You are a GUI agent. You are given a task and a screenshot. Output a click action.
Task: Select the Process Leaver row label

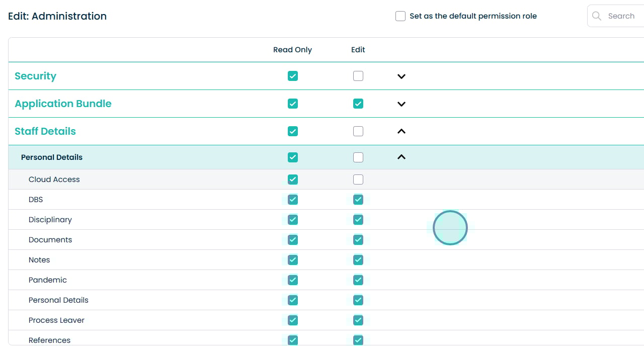pos(56,320)
